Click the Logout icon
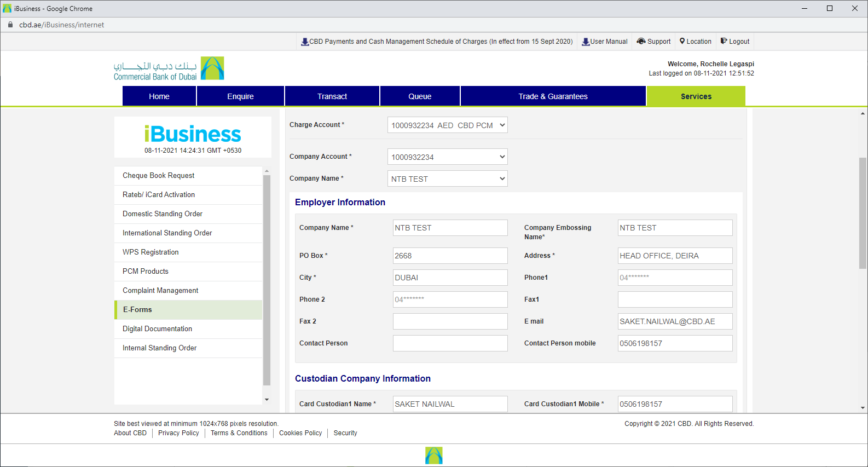 tap(724, 41)
